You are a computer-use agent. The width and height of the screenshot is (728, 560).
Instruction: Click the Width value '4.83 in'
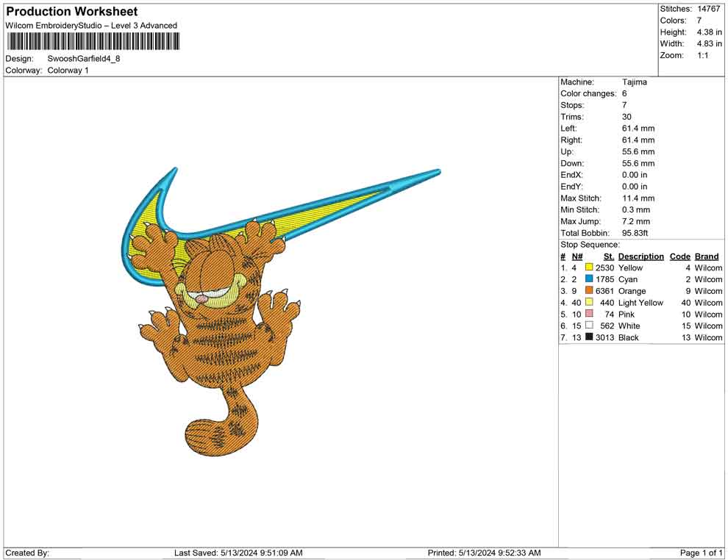[x=709, y=43]
